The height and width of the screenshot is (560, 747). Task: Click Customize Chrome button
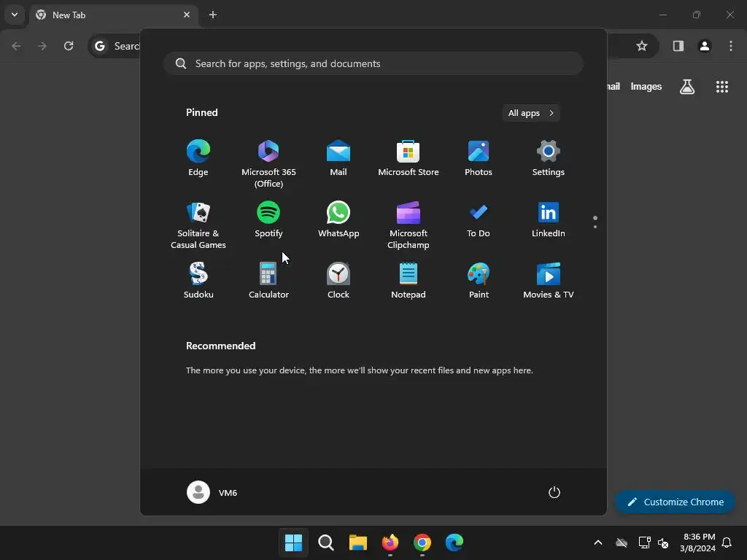[675, 502]
